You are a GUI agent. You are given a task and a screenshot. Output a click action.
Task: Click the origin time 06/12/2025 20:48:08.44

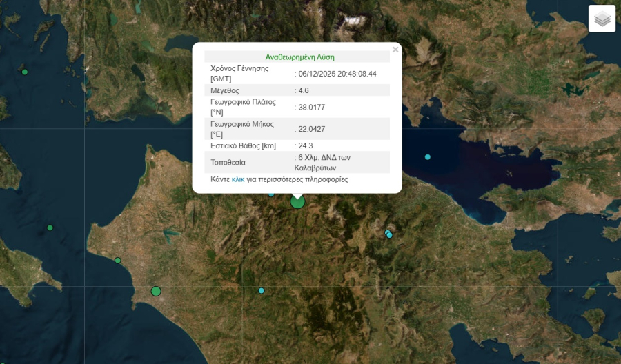tap(337, 74)
